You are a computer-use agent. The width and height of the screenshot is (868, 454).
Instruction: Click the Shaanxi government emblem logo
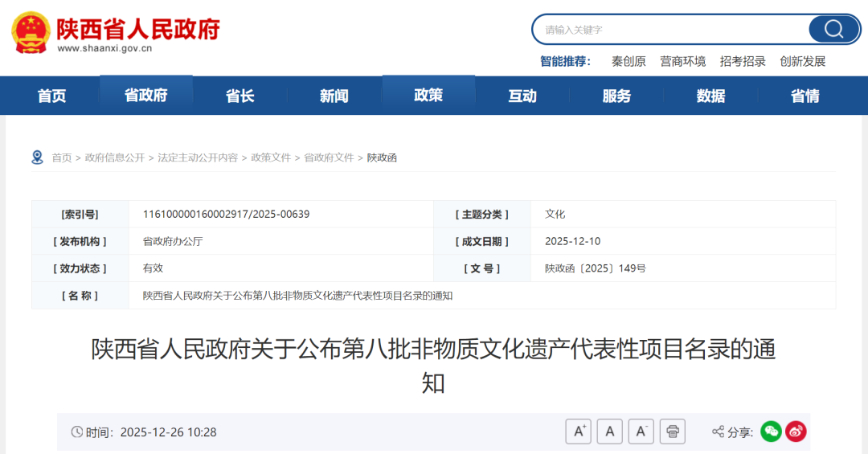(31, 32)
